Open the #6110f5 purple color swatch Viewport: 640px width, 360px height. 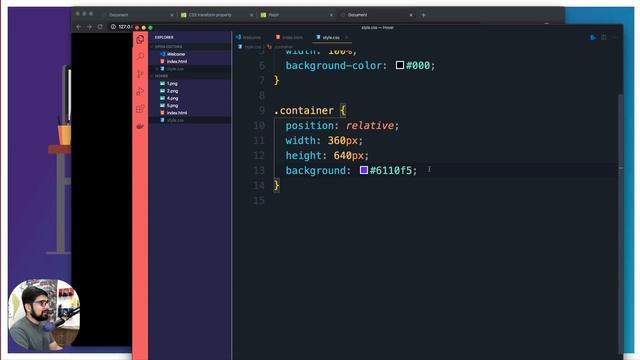[364, 170]
